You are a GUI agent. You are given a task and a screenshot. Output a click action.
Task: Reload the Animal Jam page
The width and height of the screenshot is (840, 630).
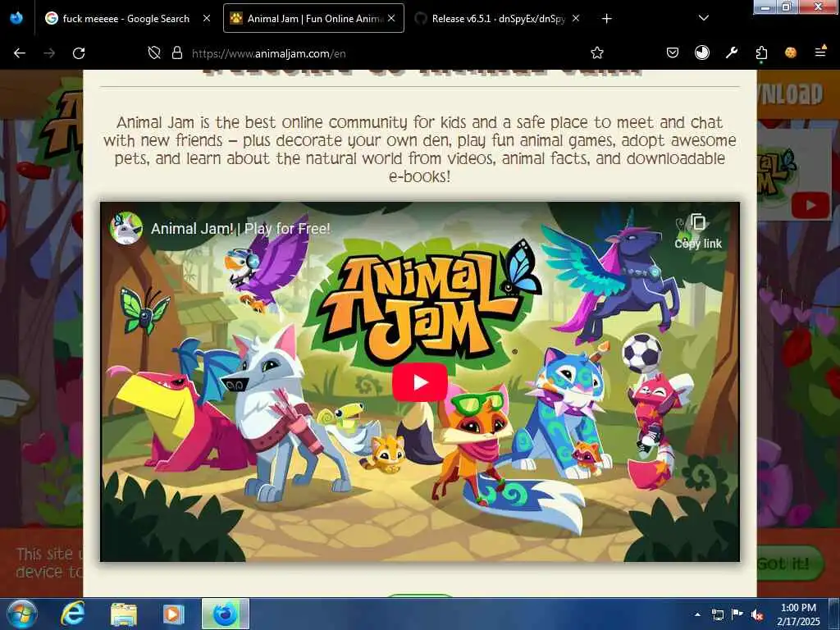pos(79,53)
